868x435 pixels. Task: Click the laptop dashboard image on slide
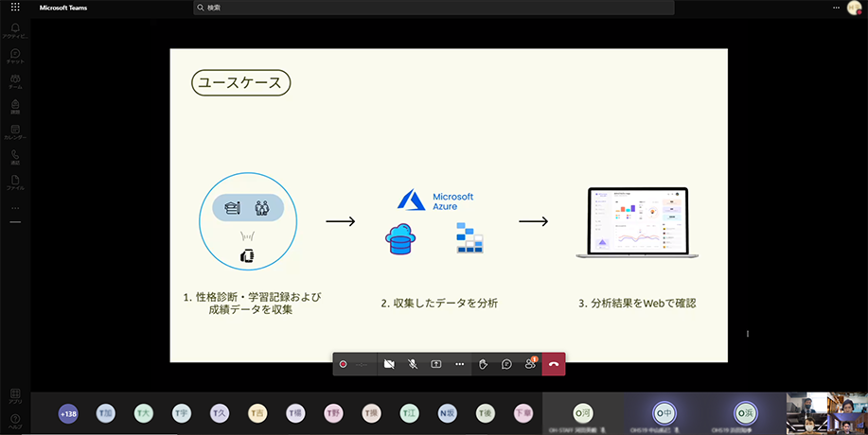(637, 223)
